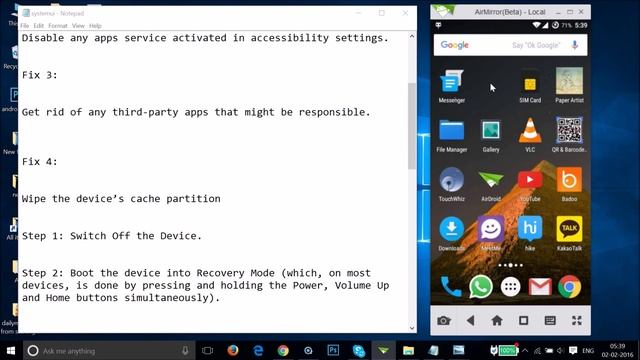Viewport: 640px width, 360px height.
Task: Open the AirMirror keyboard button
Action: pos(550,321)
